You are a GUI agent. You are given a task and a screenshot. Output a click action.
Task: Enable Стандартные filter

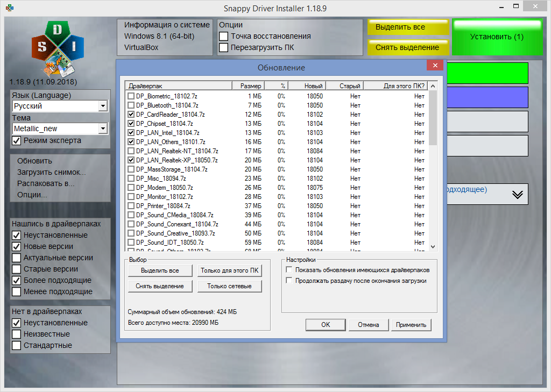pos(17,345)
